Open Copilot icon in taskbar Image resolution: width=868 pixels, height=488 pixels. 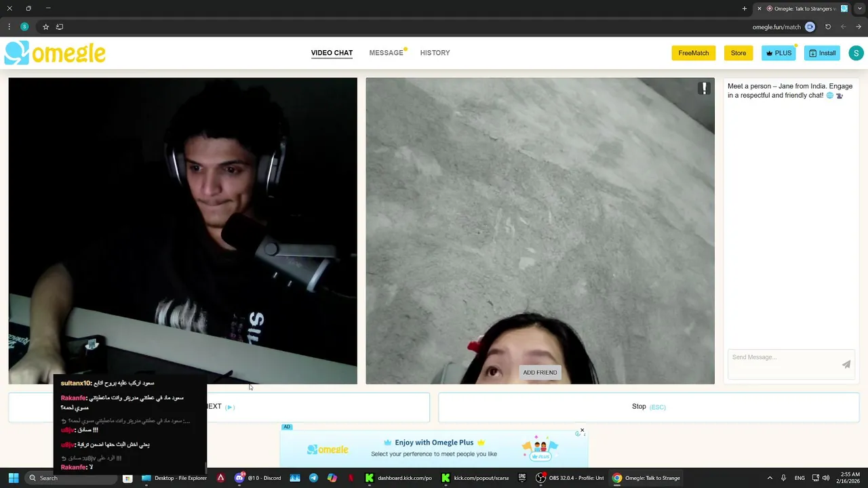332,478
